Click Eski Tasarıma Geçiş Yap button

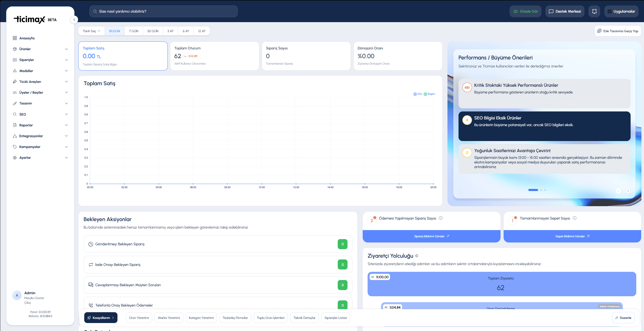(x=617, y=31)
